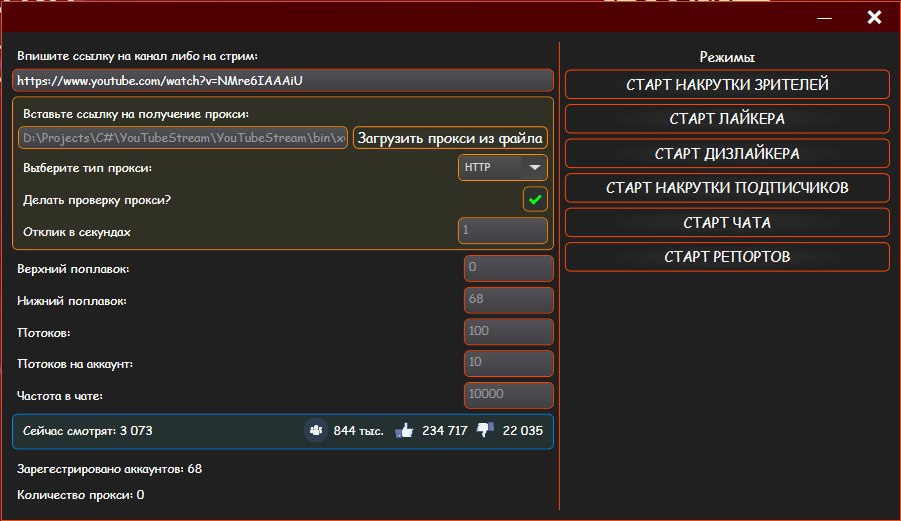
Task: Click the 'Потоков:' label
Action: pyautogui.click(x=44, y=333)
